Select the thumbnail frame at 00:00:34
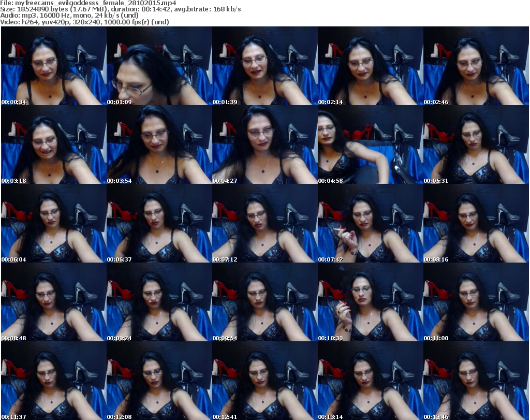Image resolution: width=530 pixels, height=420 pixels. click(54, 66)
